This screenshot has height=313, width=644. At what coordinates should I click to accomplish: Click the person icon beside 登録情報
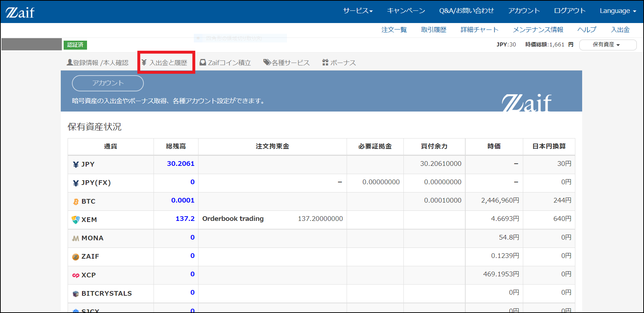tap(70, 62)
